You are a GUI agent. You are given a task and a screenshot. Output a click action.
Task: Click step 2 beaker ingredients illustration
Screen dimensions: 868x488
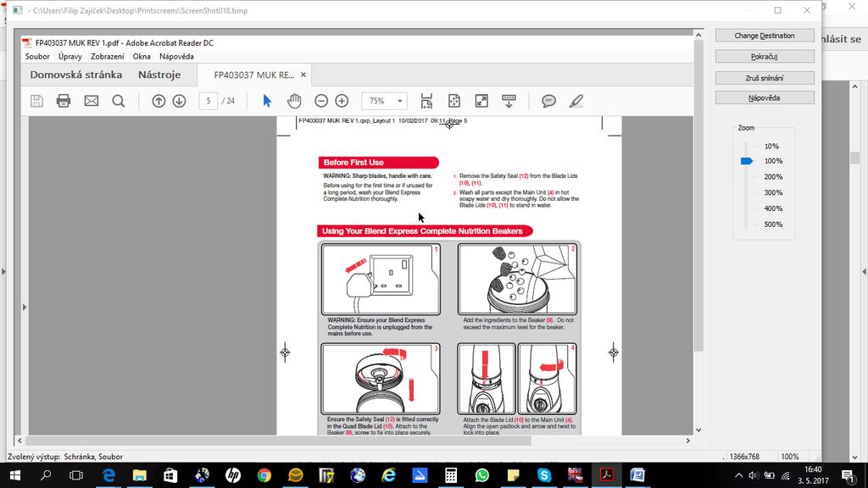click(517, 280)
